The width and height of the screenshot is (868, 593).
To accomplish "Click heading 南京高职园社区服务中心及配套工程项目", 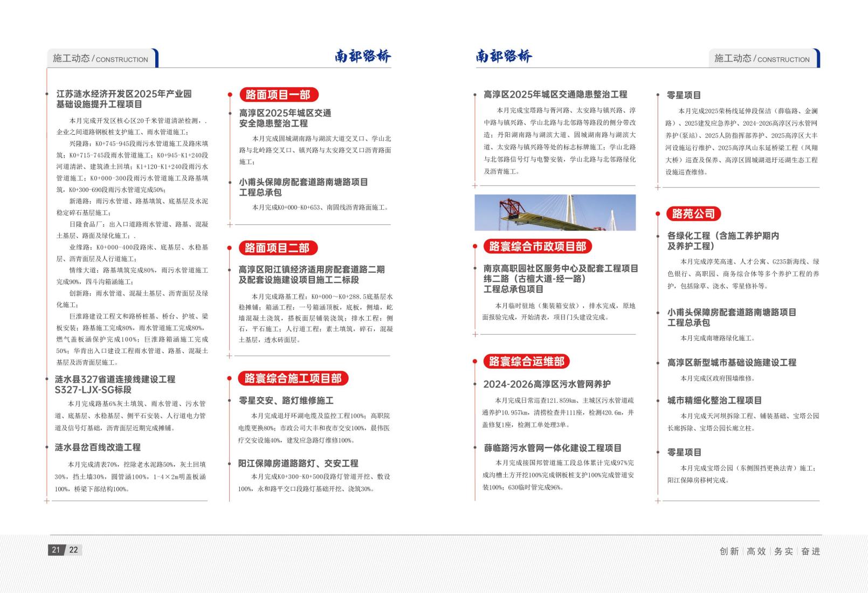I will [561, 268].
